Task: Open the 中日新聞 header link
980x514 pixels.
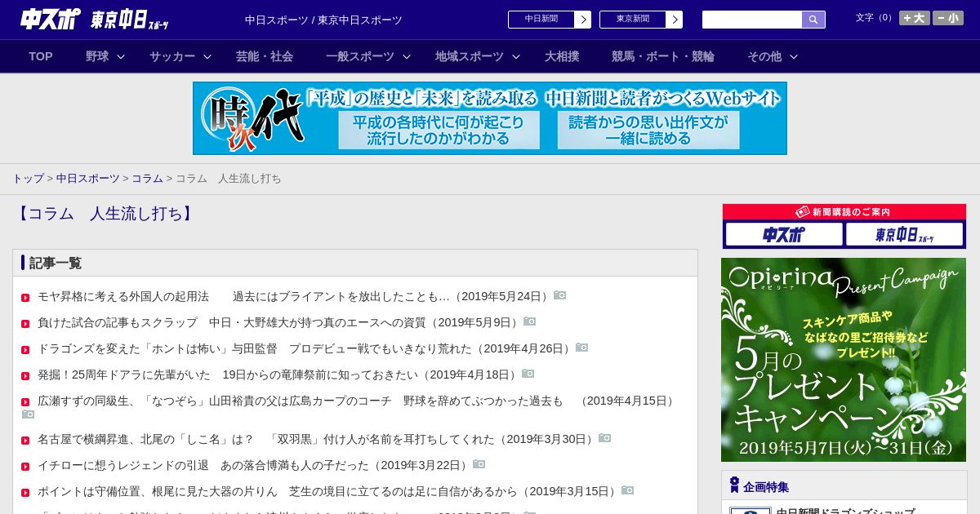Action: coord(541,20)
